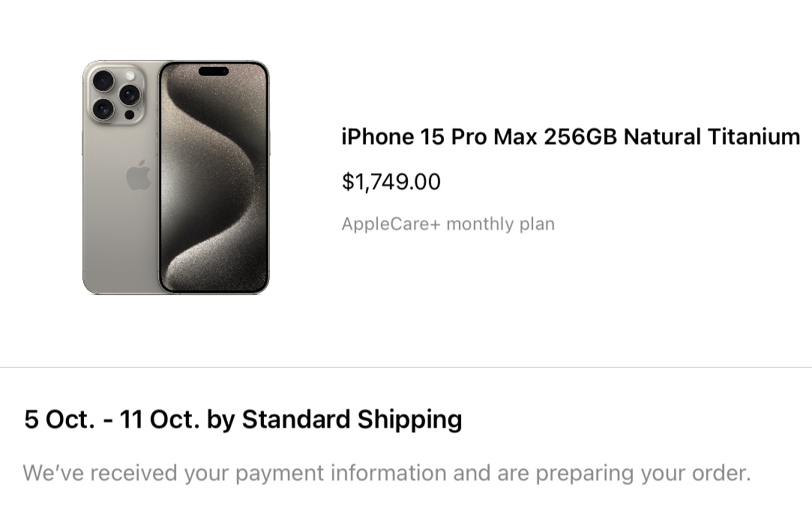Click the Apple logo on the phone back
The height and width of the screenshot is (505, 812).
click(x=139, y=176)
